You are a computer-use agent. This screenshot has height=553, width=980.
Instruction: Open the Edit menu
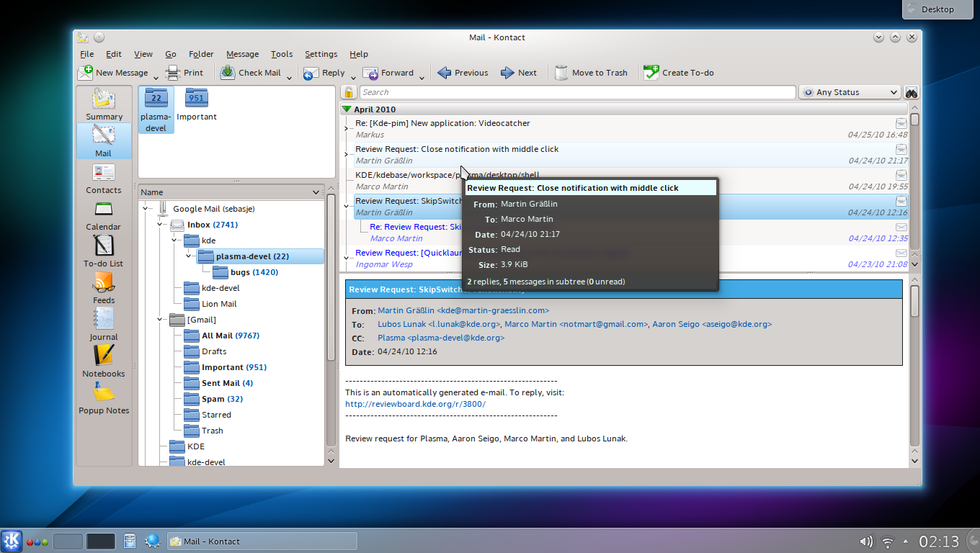click(114, 54)
